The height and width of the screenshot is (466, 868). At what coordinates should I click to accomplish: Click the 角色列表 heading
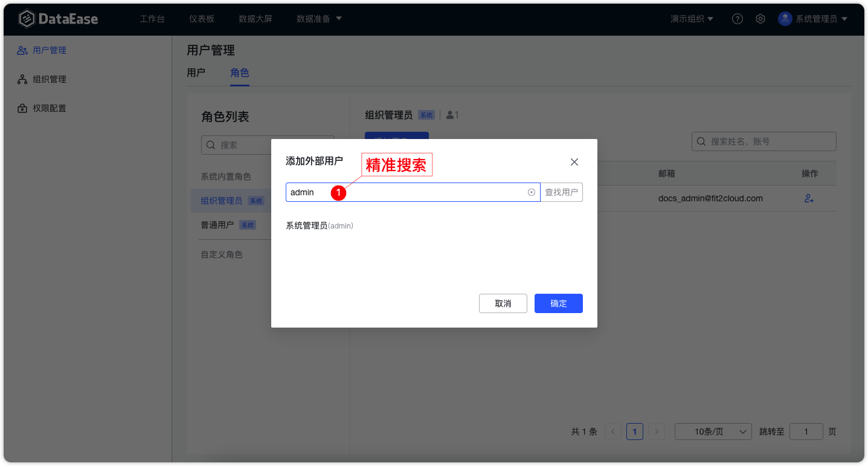[x=225, y=117]
